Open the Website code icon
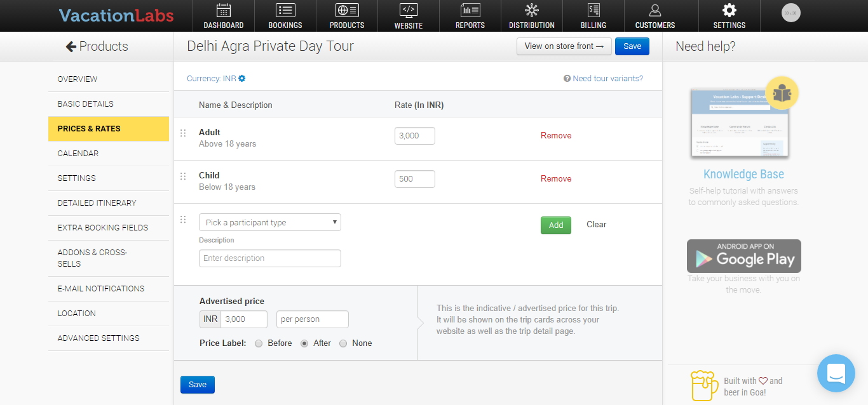Image resolution: width=868 pixels, height=405 pixels. (408, 10)
